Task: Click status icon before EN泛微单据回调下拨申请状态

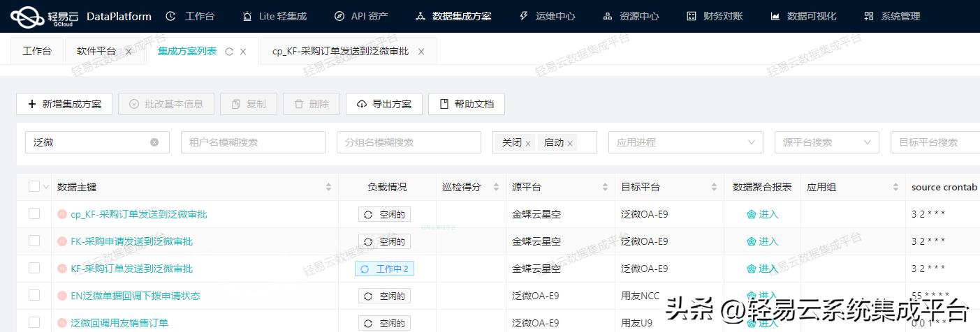Action: pyautogui.click(x=62, y=296)
